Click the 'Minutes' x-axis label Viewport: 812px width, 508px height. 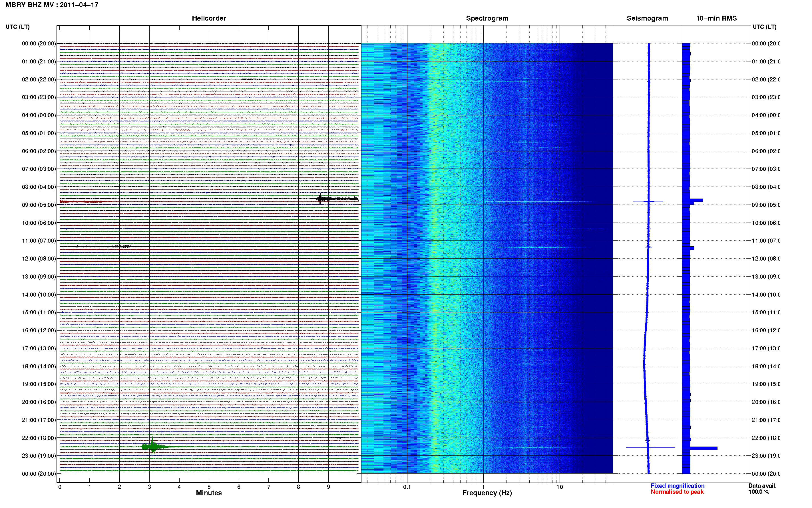click(x=209, y=493)
